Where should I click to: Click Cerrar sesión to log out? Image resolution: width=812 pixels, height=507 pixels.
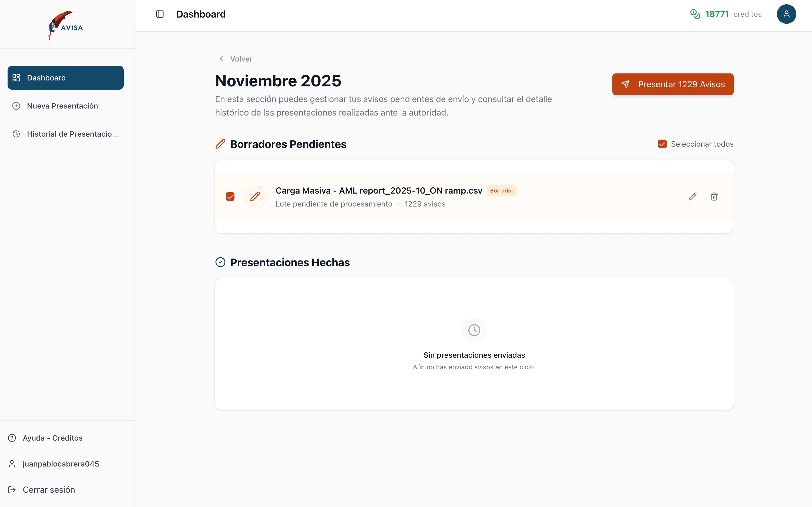click(x=49, y=489)
